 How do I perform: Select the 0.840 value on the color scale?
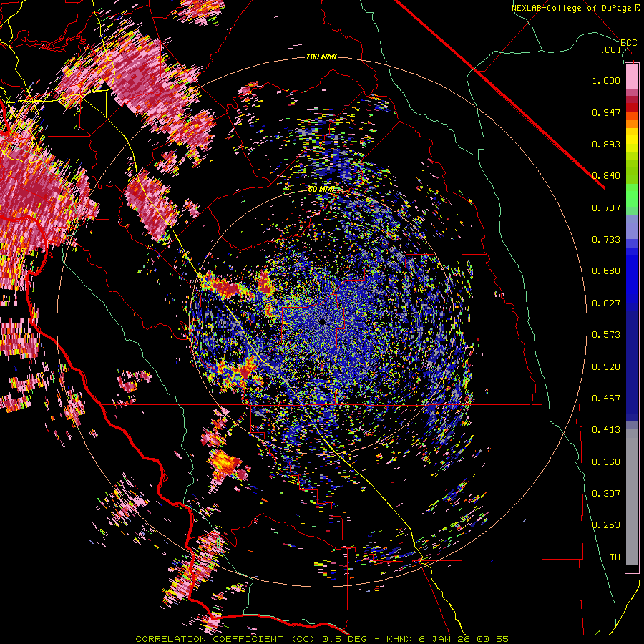pos(606,176)
